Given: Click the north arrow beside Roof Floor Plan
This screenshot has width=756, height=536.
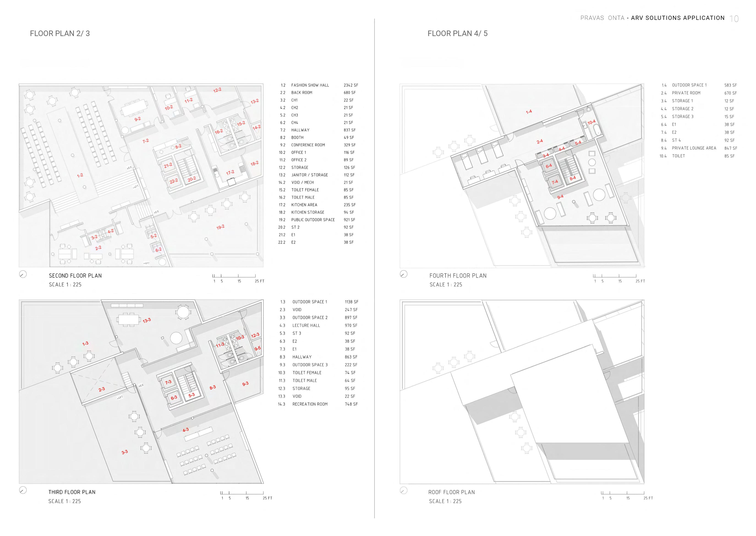Looking at the screenshot, I should click(x=403, y=490).
